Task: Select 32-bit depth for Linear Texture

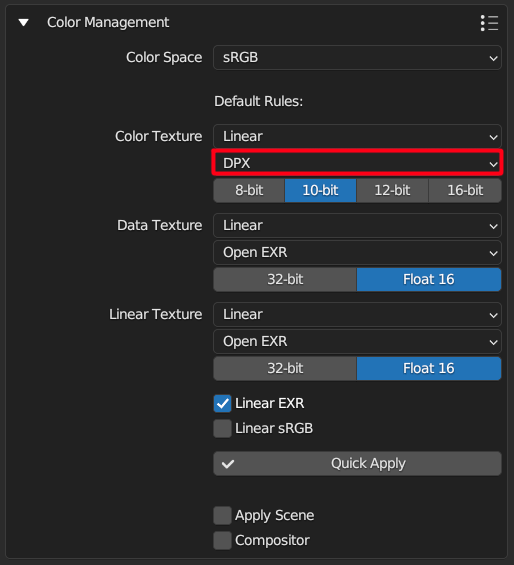Action: (x=285, y=368)
